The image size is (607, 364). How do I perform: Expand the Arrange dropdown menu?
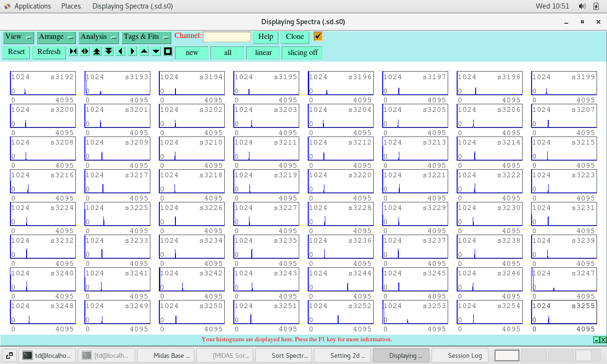click(x=56, y=37)
